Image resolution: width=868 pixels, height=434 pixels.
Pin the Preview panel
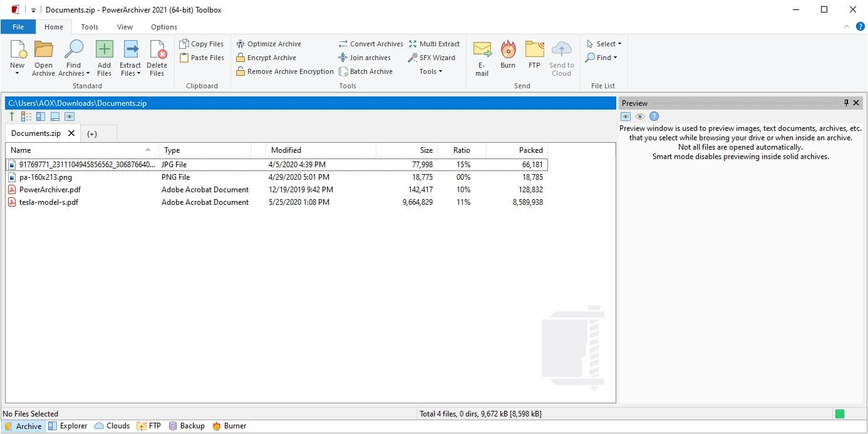[846, 103]
